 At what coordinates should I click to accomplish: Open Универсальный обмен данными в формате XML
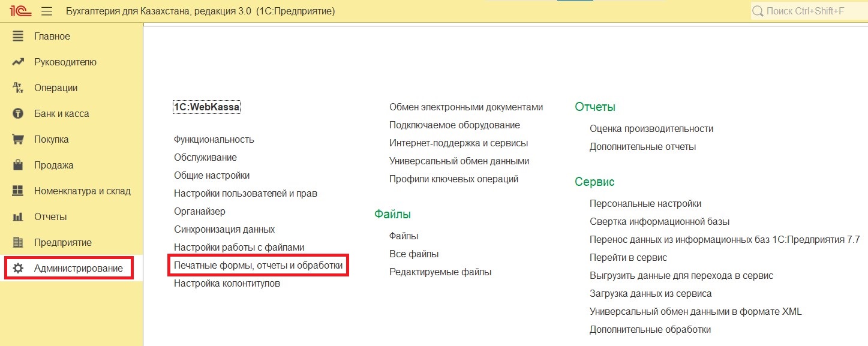click(696, 311)
